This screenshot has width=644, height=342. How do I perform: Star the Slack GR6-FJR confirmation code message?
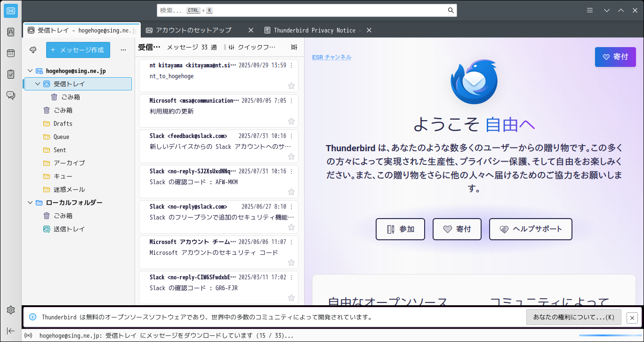click(291, 298)
